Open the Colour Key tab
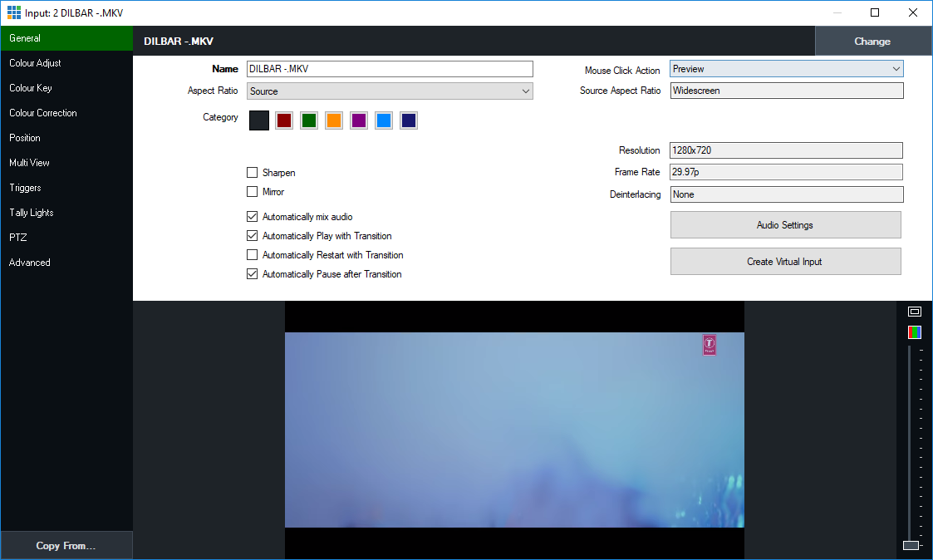The image size is (933, 560). coord(66,88)
